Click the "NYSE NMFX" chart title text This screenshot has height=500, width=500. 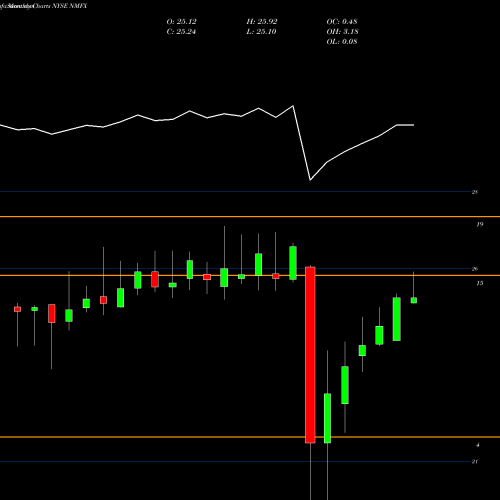click(x=70, y=6)
